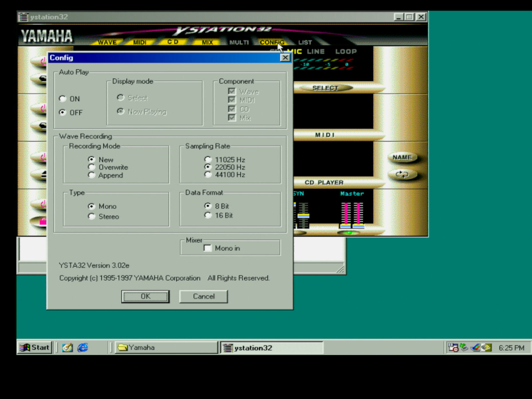Choose Overwrite recording mode
The height and width of the screenshot is (399, 532).
(92, 168)
